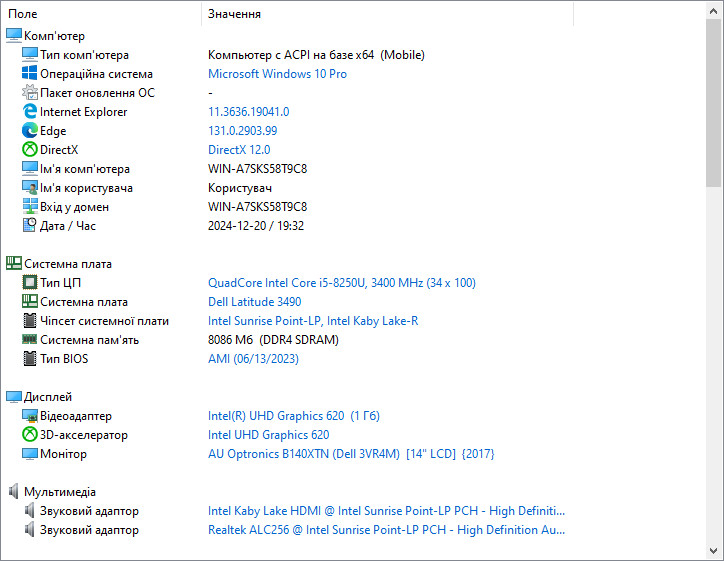Open the Microsoft Windows 10 Pro link

(x=277, y=74)
